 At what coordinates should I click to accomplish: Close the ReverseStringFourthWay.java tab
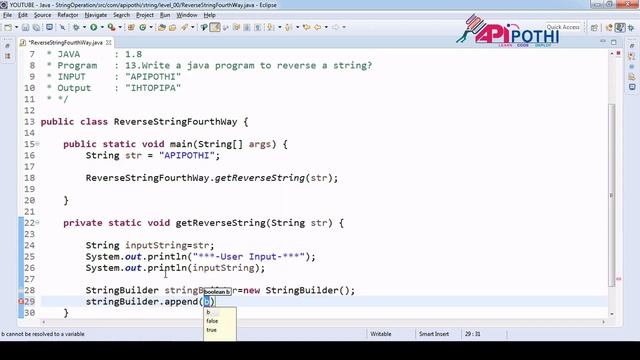109,42
